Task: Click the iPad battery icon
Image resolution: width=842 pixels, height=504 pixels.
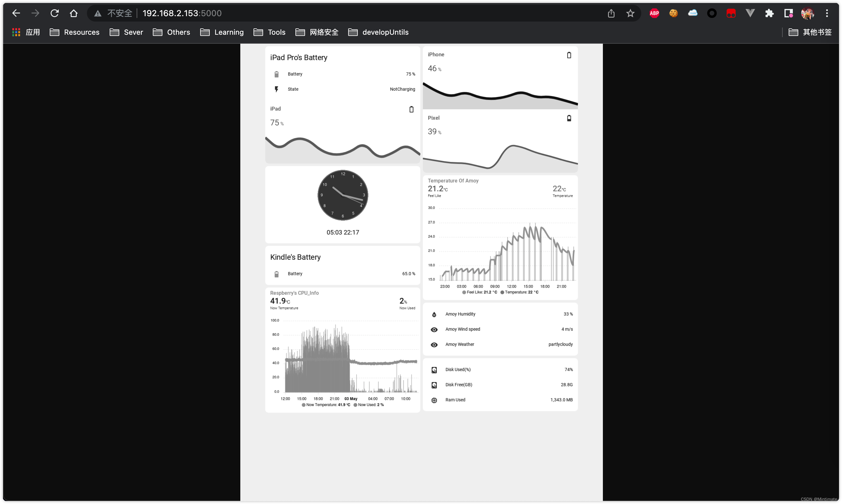Action: tap(411, 109)
